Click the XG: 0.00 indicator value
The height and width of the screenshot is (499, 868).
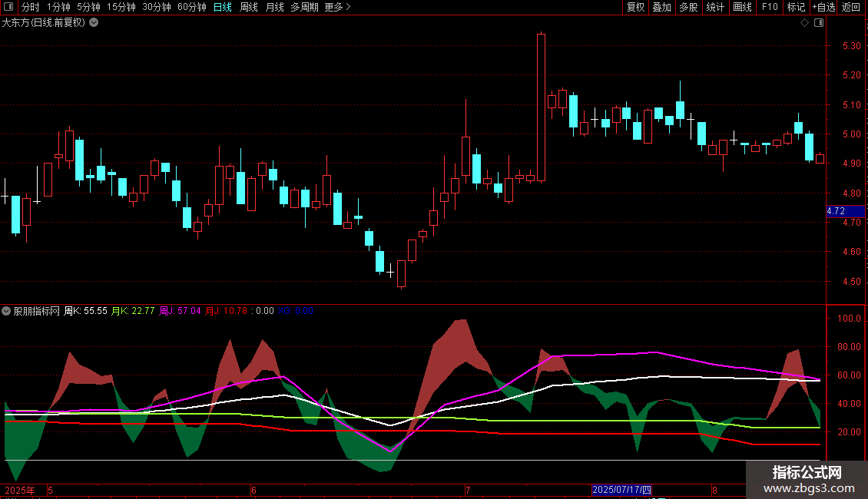pos(296,311)
